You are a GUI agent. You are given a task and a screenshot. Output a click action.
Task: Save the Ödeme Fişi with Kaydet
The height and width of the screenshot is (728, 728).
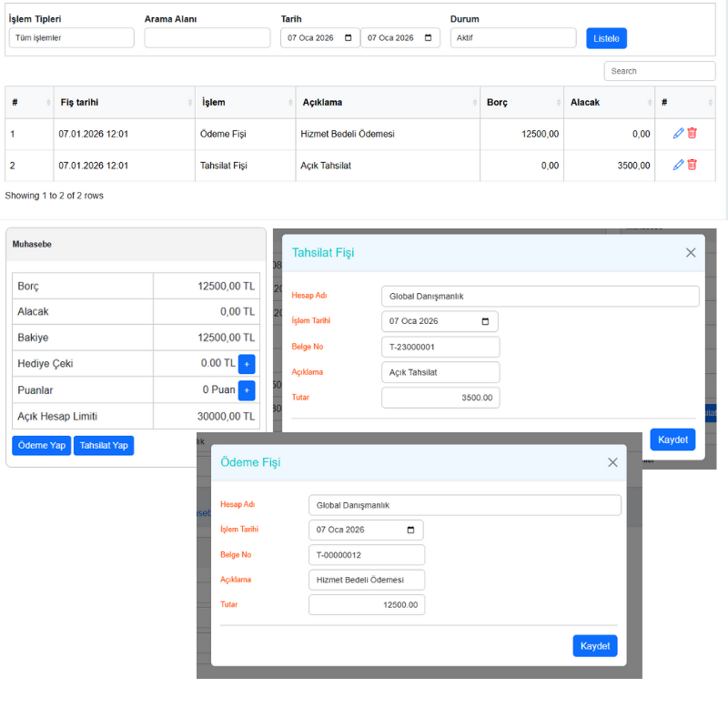tap(595, 645)
